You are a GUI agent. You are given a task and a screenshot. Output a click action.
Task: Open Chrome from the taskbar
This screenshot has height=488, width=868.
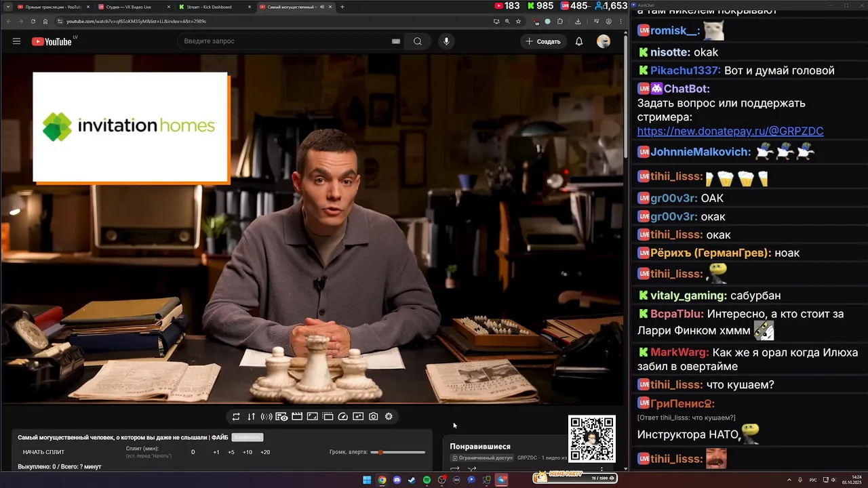382,480
